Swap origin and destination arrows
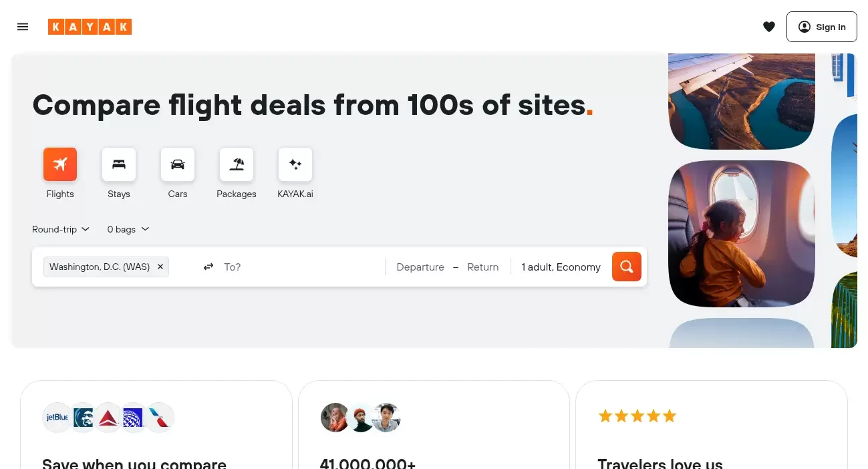Viewport: 868px width, 469px height. [x=208, y=267]
